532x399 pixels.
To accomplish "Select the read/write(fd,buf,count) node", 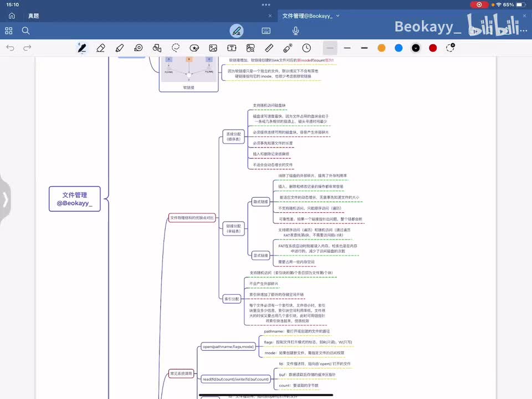I will point(236,379).
